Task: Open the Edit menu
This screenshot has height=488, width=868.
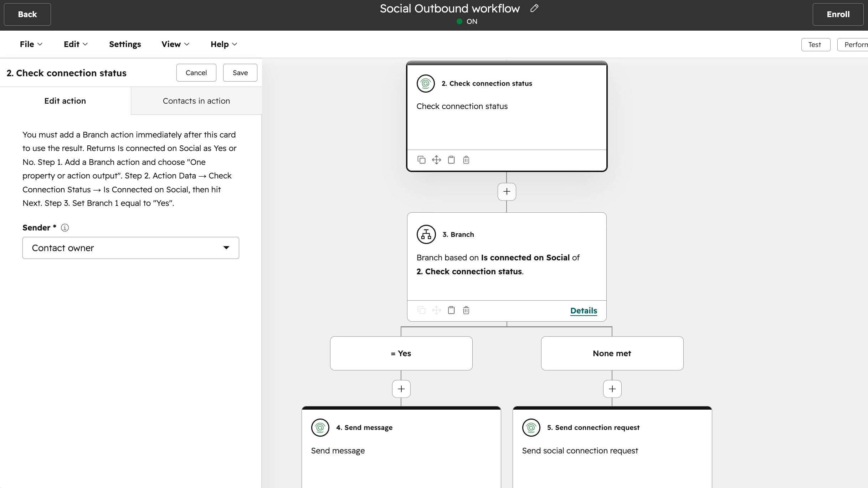Action: (x=76, y=44)
